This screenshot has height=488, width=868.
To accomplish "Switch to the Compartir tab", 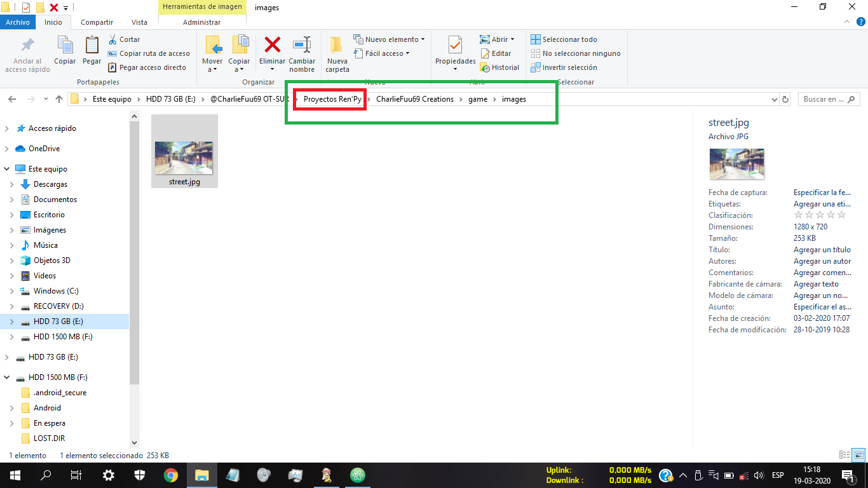I will (x=97, y=22).
